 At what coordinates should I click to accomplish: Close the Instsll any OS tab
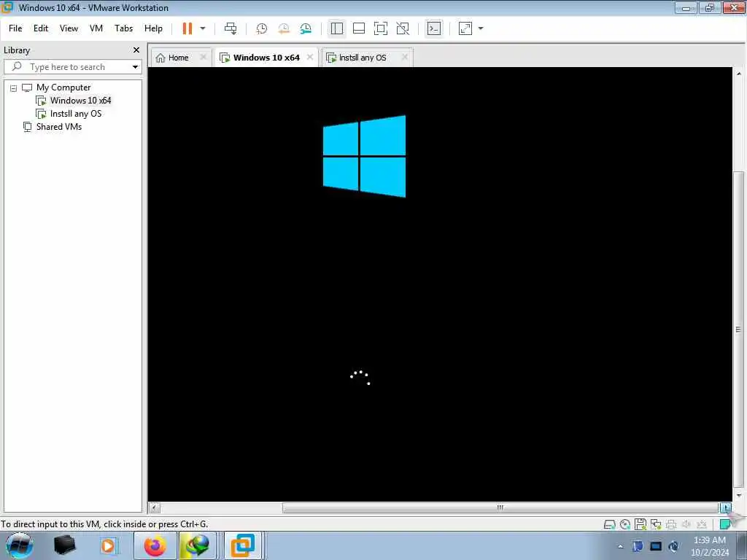pos(405,57)
